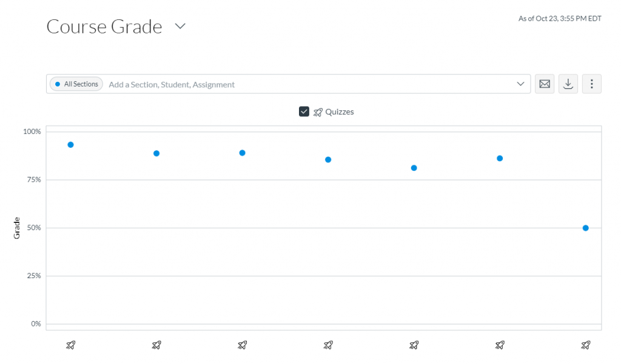Select the lowest data point near 50%
The height and width of the screenshot is (364, 621).
[x=585, y=228]
